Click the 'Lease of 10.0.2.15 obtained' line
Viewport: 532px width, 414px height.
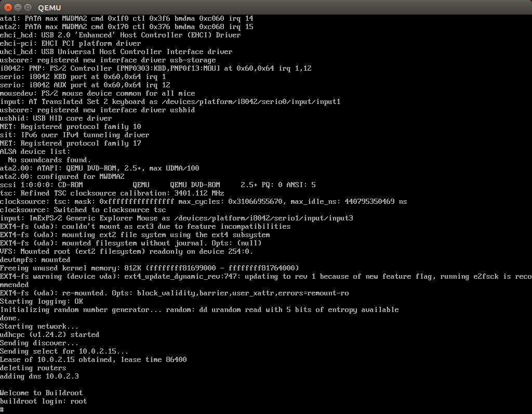coord(94,360)
